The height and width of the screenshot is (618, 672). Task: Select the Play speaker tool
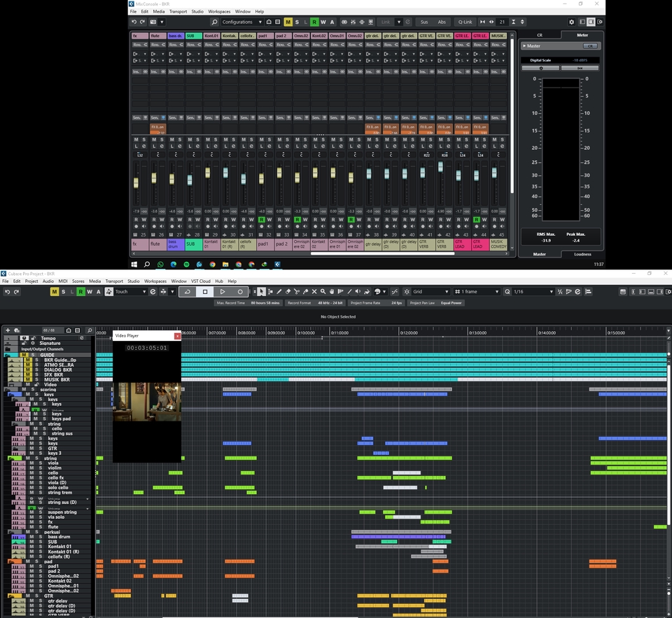pyautogui.click(x=358, y=292)
